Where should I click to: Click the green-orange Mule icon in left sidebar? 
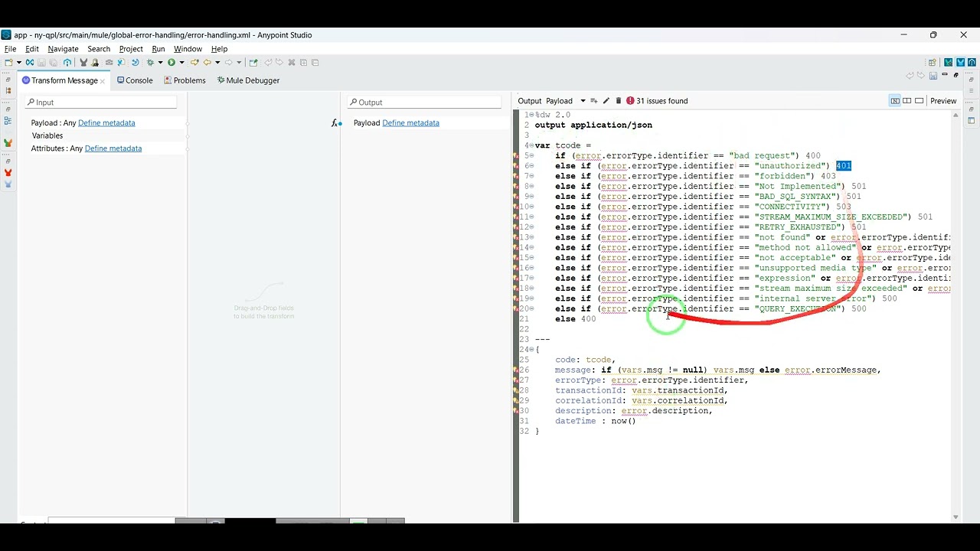(x=8, y=143)
